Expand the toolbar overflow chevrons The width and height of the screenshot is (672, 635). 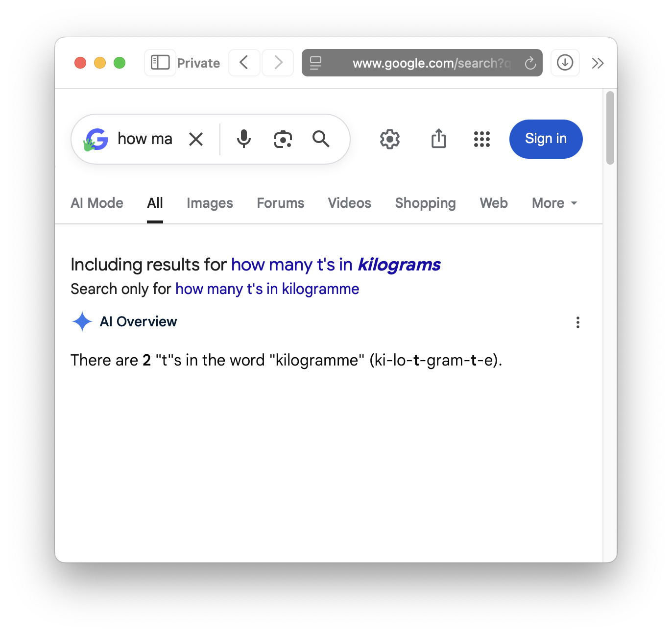tap(598, 63)
